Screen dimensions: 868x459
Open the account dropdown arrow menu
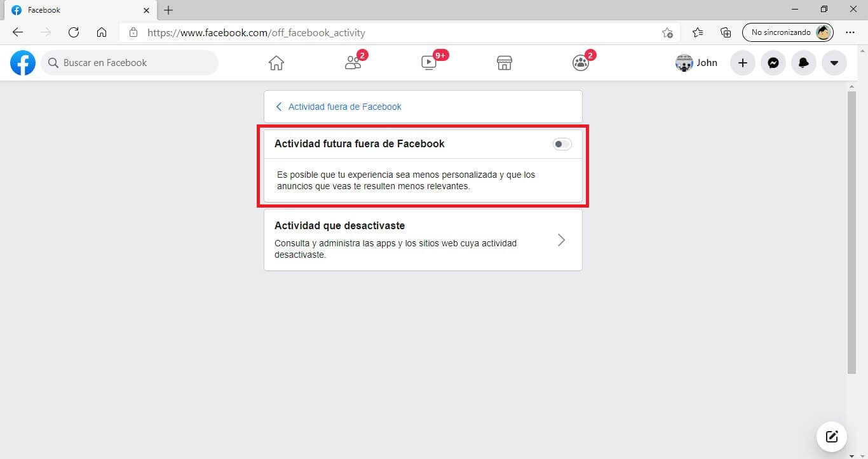click(834, 63)
